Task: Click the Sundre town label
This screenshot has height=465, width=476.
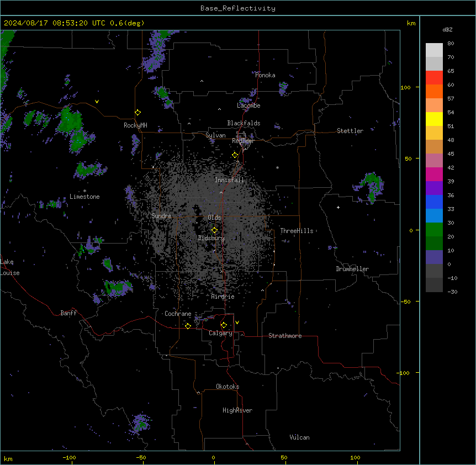Action: coord(161,216)
